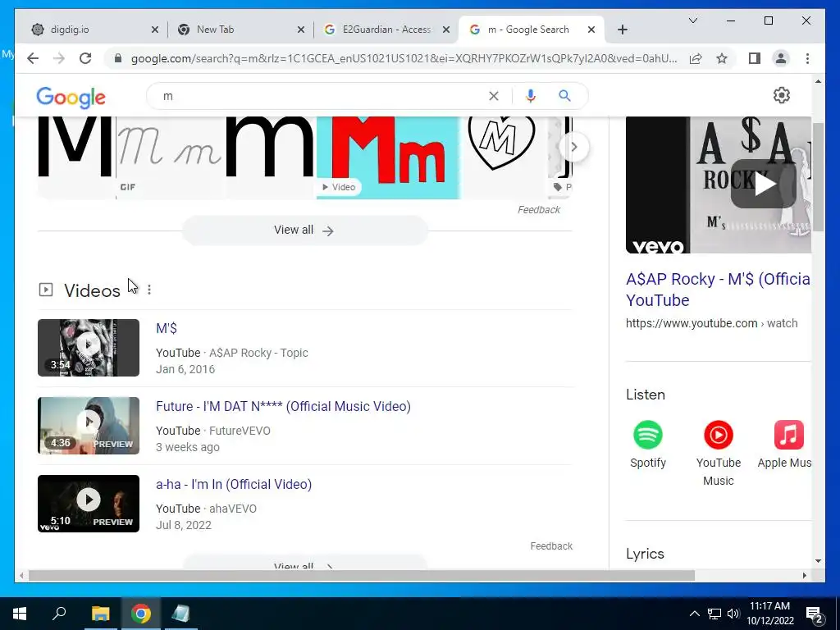Click the vertical scrollbar thumb
The height and width of the screenshot is (630, 840).
818,176
